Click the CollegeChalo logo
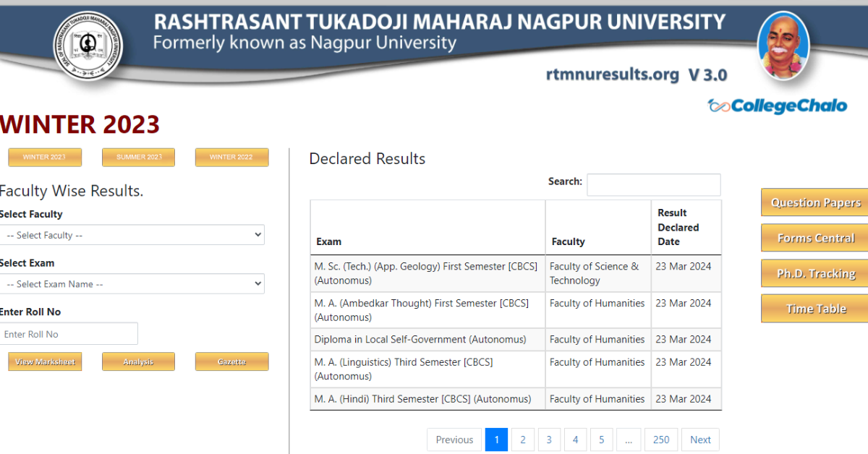868x454 pixels. click(777, 106)
